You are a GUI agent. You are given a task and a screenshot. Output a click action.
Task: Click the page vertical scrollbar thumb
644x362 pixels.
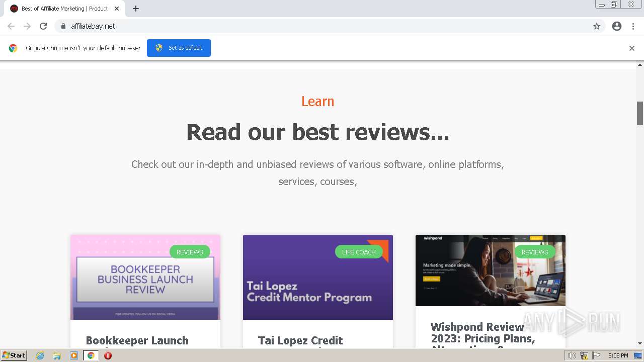pos(640,113)
